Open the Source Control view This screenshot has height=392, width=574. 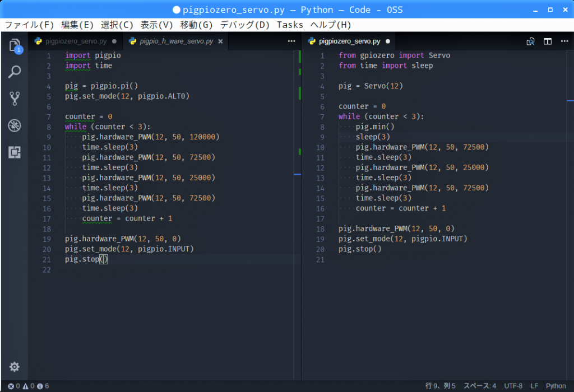point(15,99)
